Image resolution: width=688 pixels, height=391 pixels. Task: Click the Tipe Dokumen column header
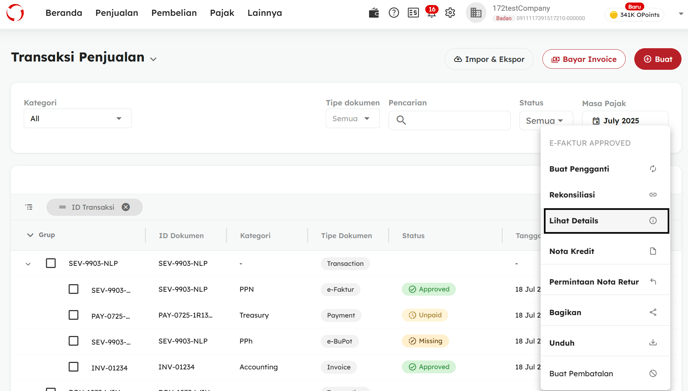click(x=346, y=236)
